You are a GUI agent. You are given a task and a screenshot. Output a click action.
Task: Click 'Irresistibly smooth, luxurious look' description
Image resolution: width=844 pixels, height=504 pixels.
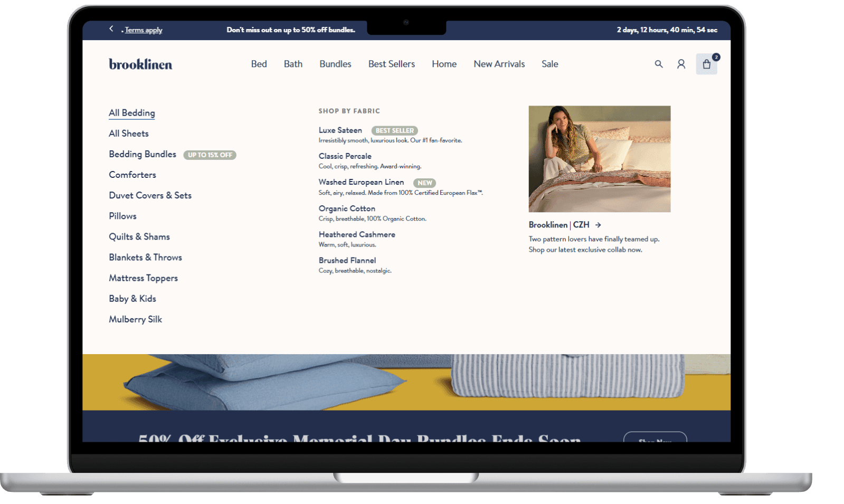(390, 141)
